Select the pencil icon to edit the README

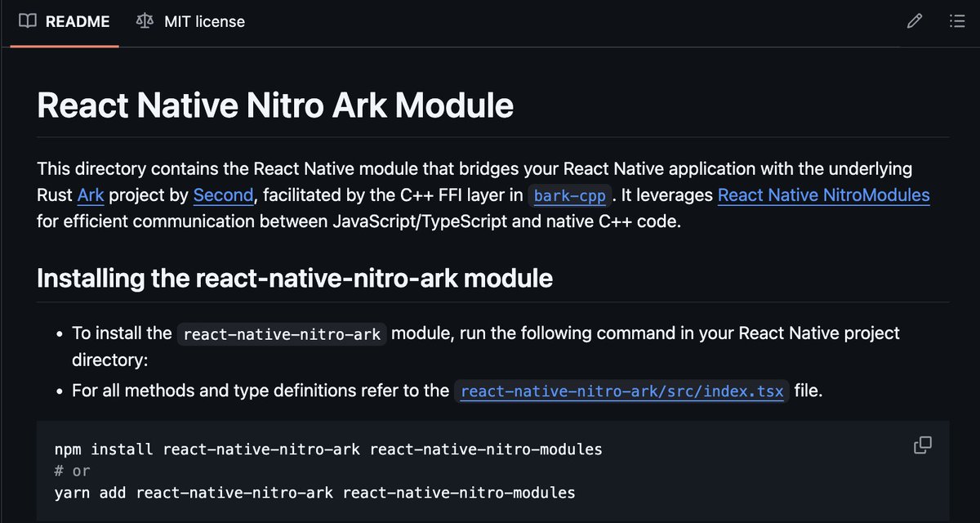(x=914, y=21)
